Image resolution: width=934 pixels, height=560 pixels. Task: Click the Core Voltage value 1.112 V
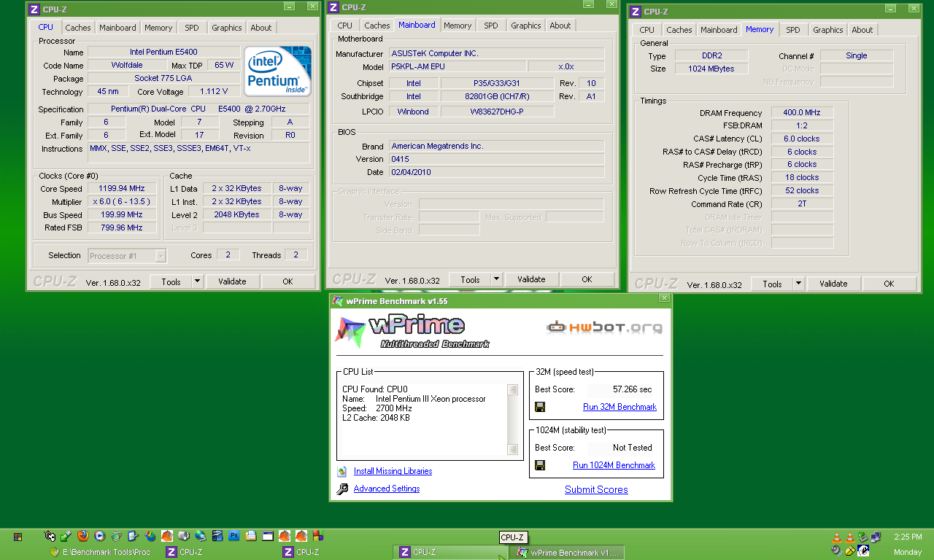(x=214, y=92)
